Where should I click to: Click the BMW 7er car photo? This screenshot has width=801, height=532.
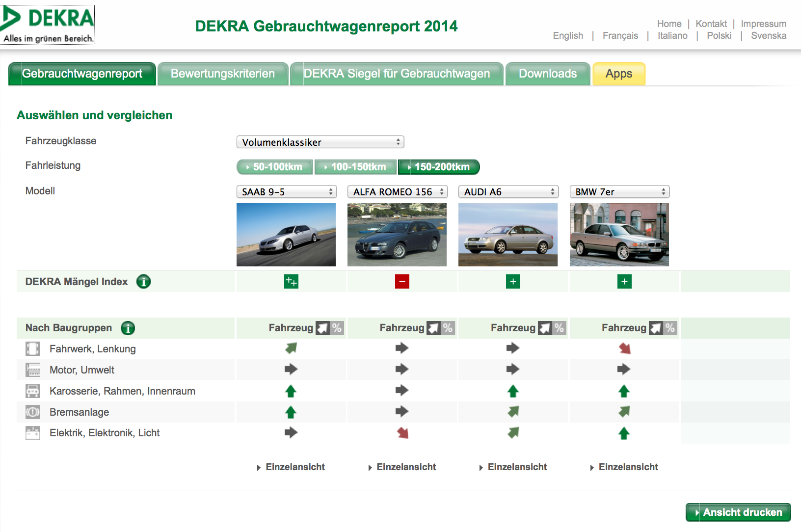point(619,235)
